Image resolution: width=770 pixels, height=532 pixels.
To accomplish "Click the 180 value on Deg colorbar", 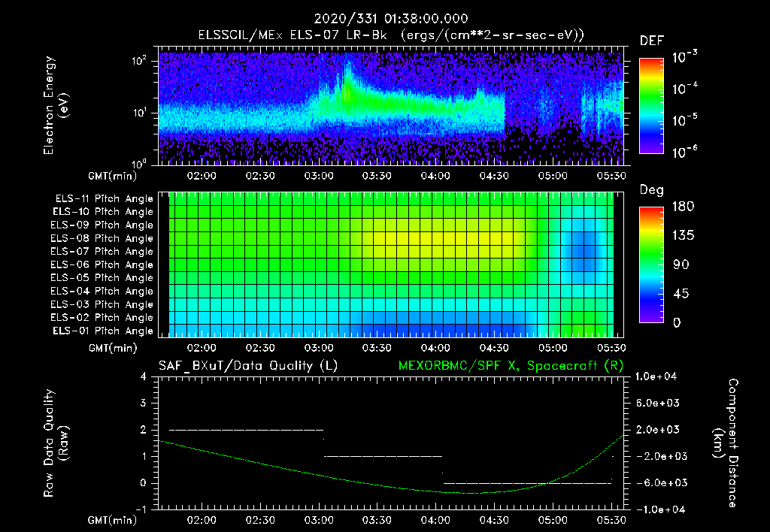I will coord(683,207).
